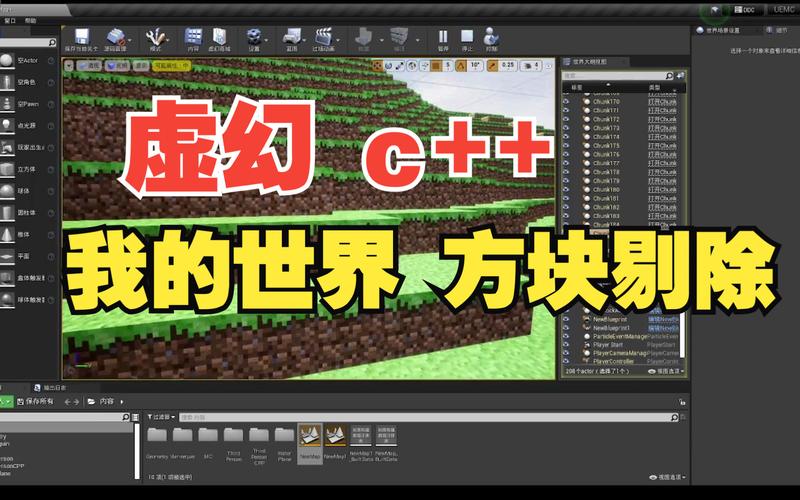
Task: Select the Plane placement icon
Action: (7, 256)
